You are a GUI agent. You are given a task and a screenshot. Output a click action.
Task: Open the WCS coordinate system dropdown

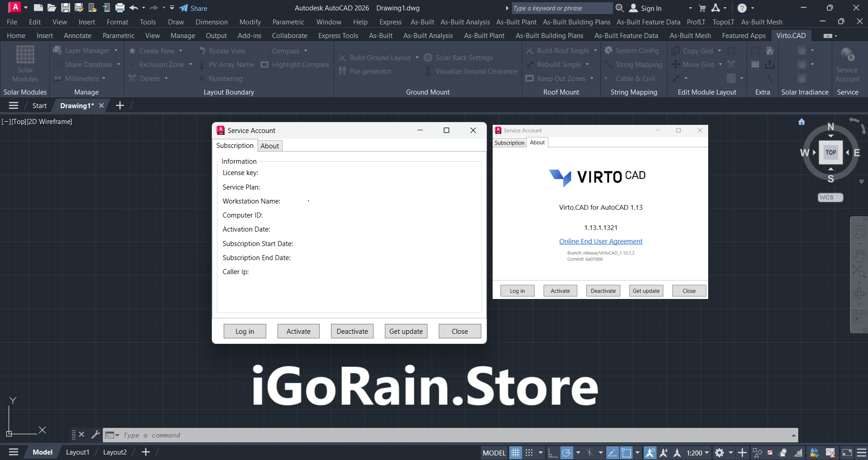830,197
